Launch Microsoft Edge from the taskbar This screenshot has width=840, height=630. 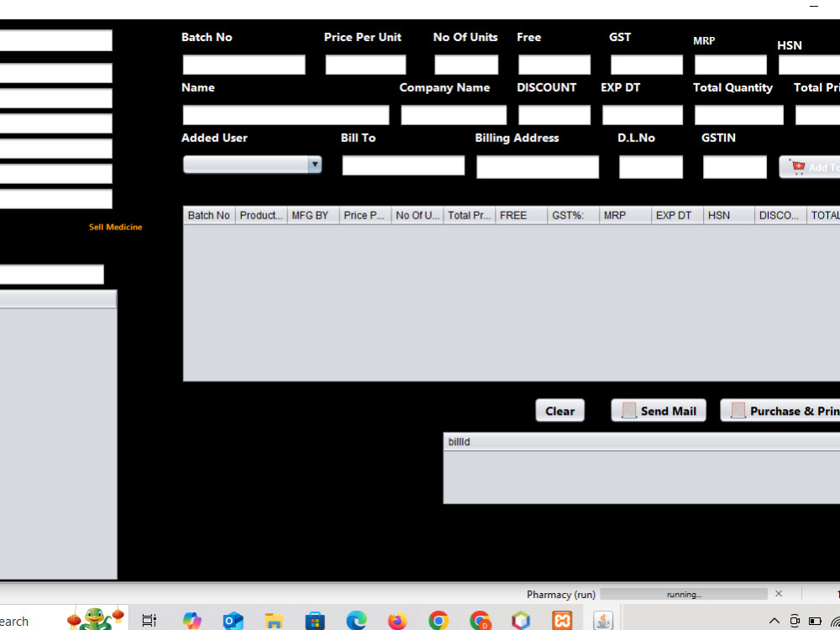(356, 621)
